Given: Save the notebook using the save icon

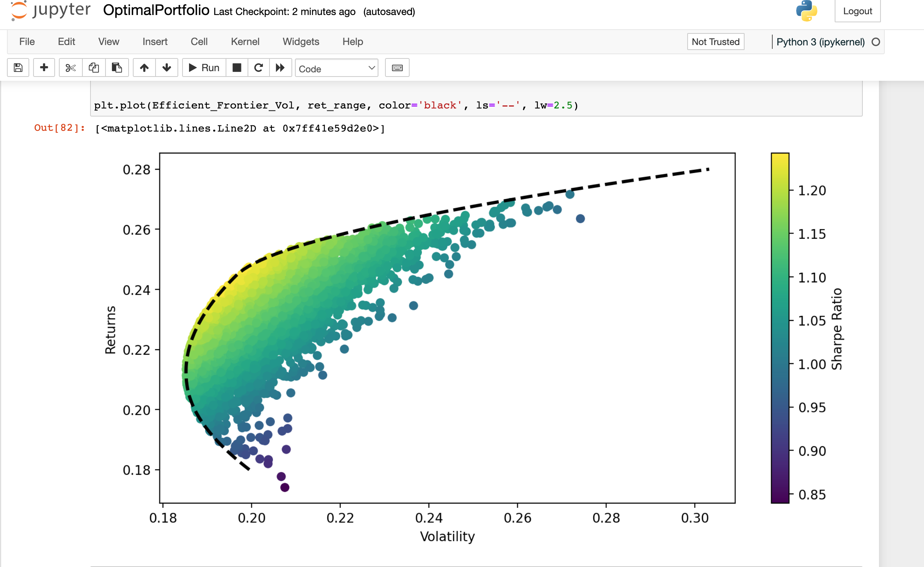Looking at the screenshot, I should coord(18,68).
